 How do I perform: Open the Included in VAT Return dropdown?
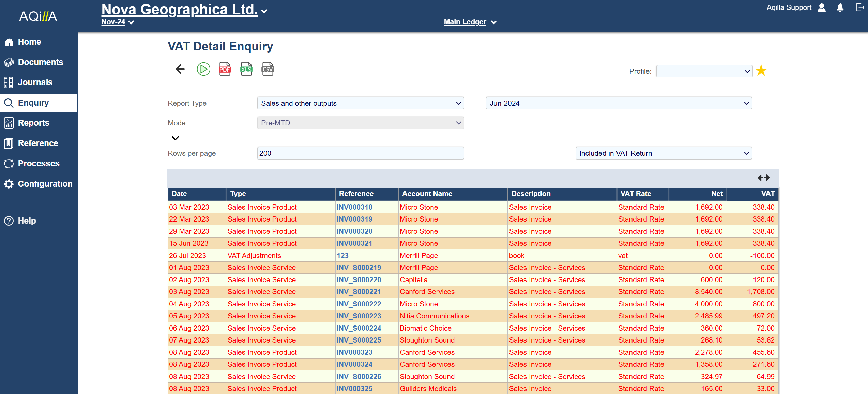[663, 153]
